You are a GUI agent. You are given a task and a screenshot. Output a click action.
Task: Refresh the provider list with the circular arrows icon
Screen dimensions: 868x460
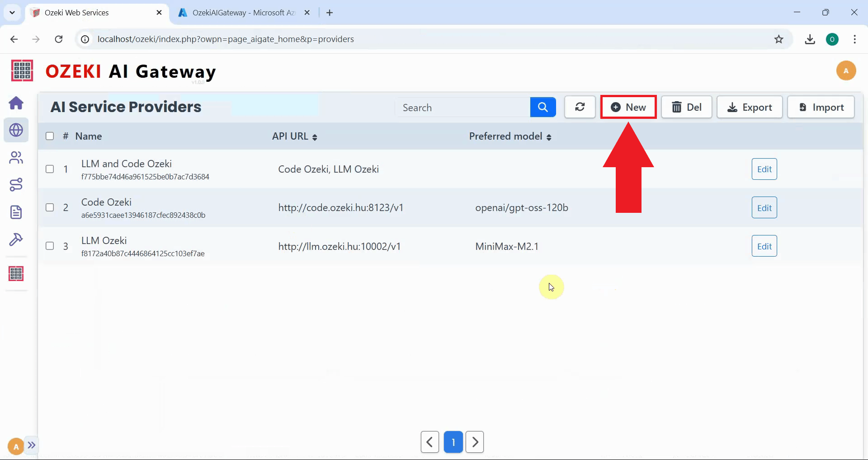(580, 107)
